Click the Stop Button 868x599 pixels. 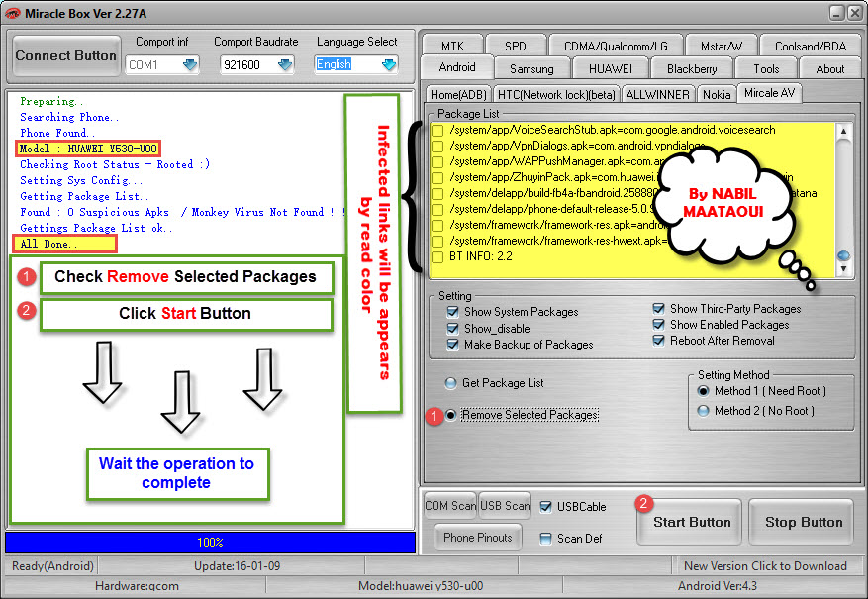click(804, 522)
